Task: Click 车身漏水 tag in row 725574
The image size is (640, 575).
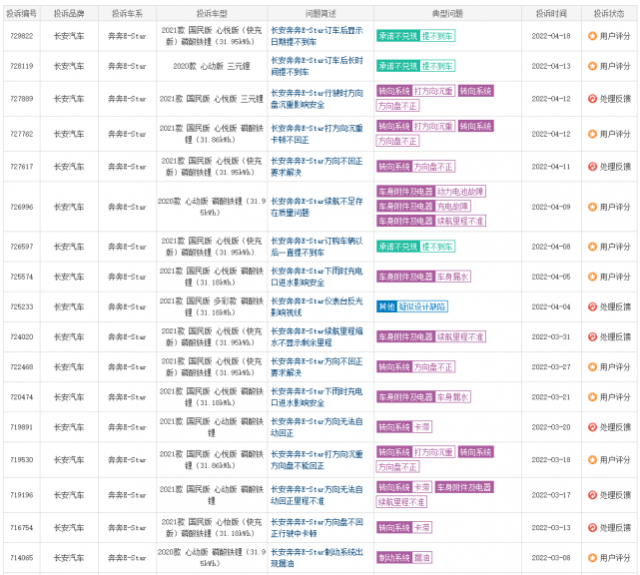Action: 453,277
